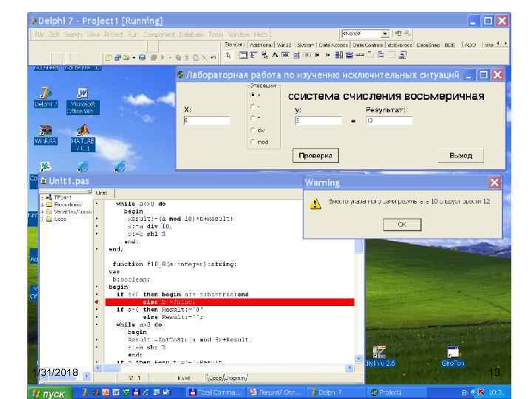Image resolution: width=532 pixels, height=399 pixels.
Task: Pick the RadioGroup component in the palette
Action: [381, 55]
